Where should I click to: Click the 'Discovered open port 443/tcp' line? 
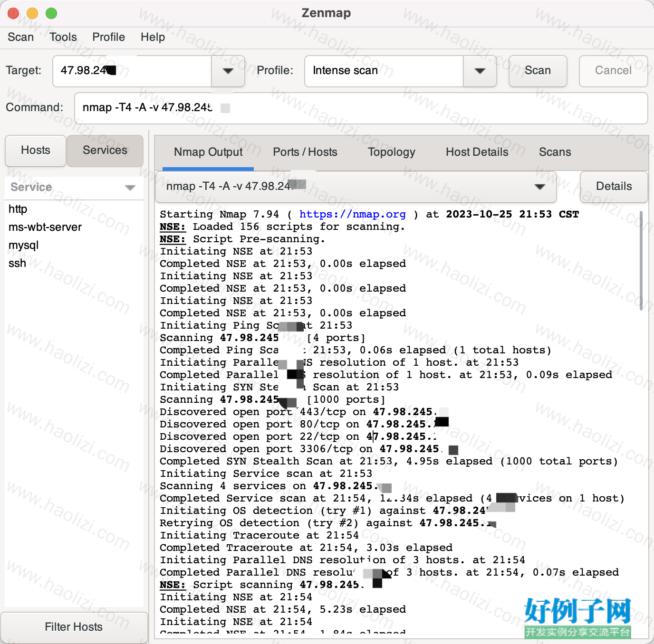pos(304,412)
